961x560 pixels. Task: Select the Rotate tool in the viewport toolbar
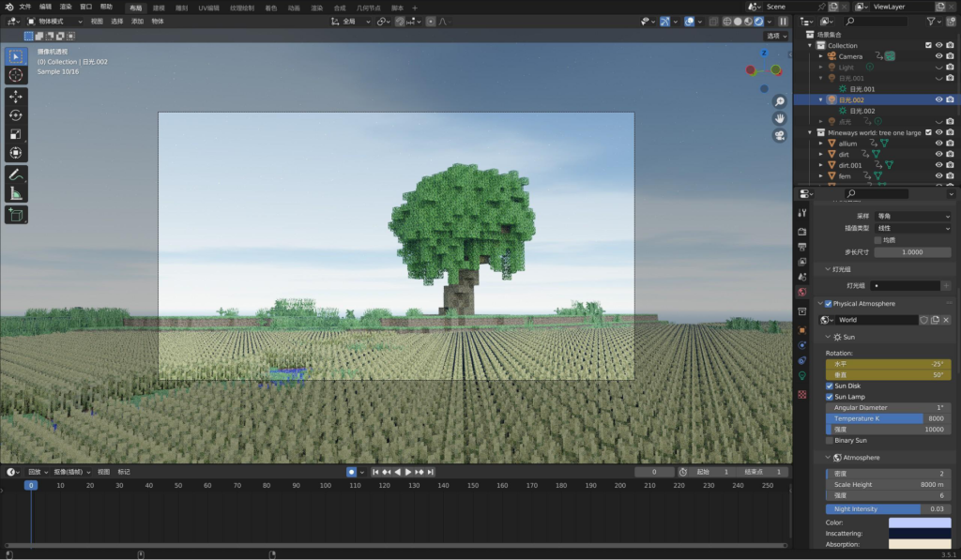pos(16,115)
